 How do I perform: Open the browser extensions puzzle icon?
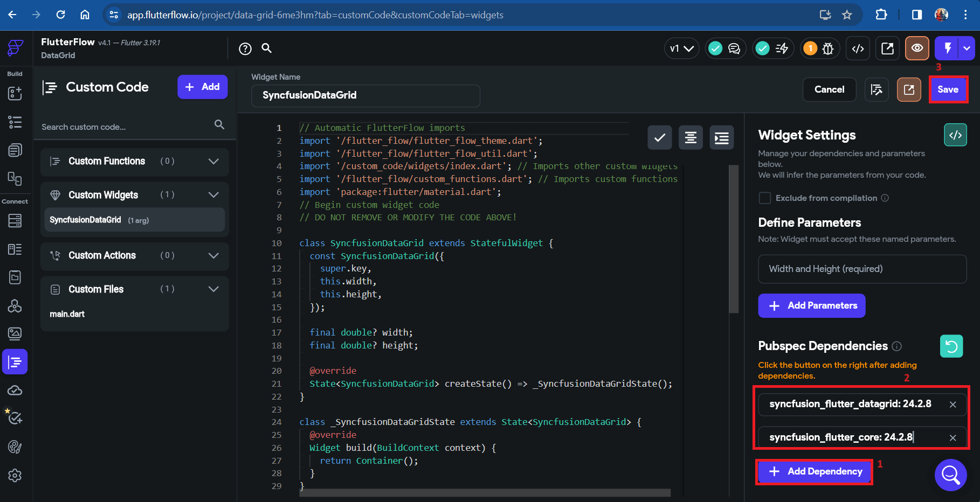click(881, 15)
